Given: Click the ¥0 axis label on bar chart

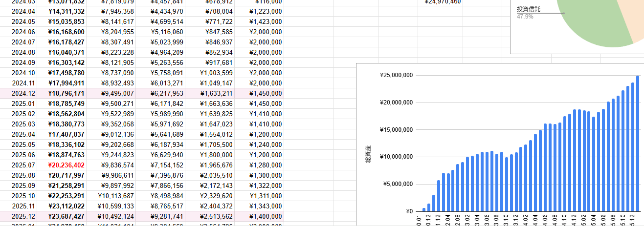Looking at the screenshot, I should click(409, 211).
